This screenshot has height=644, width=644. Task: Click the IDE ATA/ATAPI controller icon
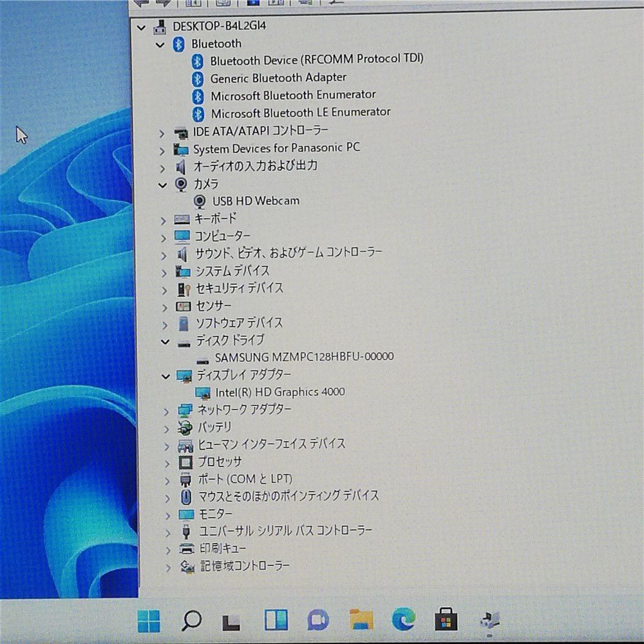click(181, 133)
